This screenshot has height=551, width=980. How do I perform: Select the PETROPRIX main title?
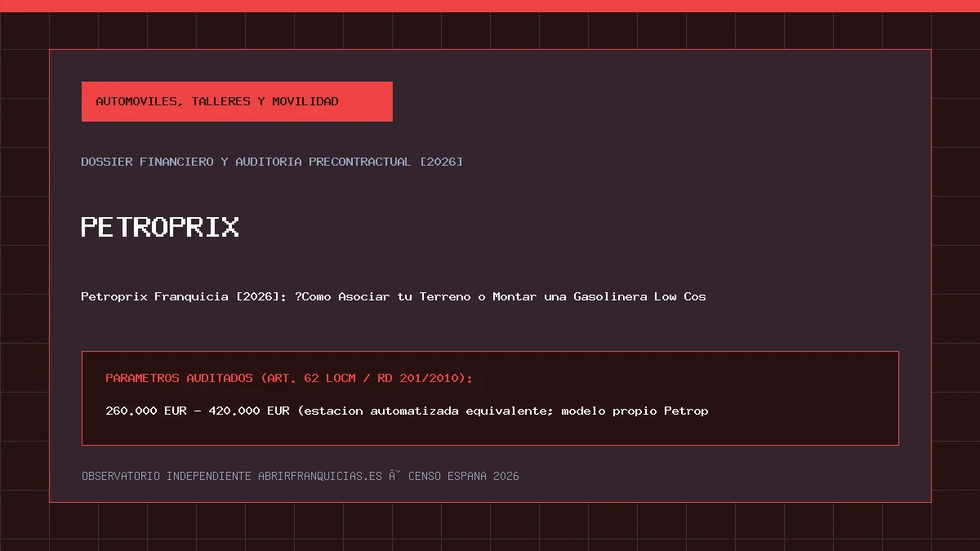(160, 227)
